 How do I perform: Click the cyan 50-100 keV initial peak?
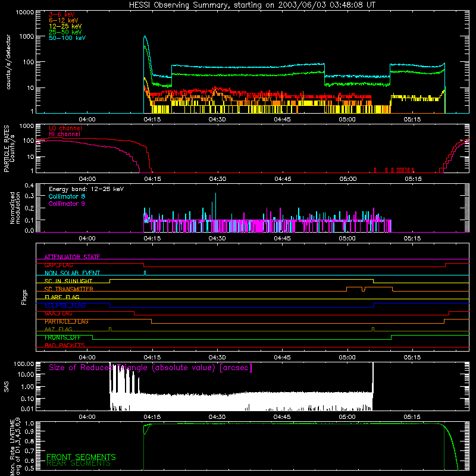tap(145, 37)
